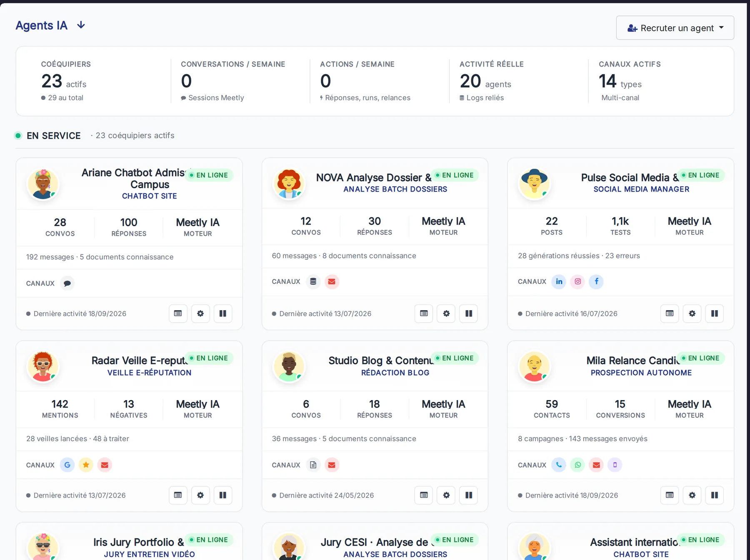Viewport: 750px width, 560px height.
Task: Click the LinkedIn channel icon on Pulse card
Action: tap(559, 281)
